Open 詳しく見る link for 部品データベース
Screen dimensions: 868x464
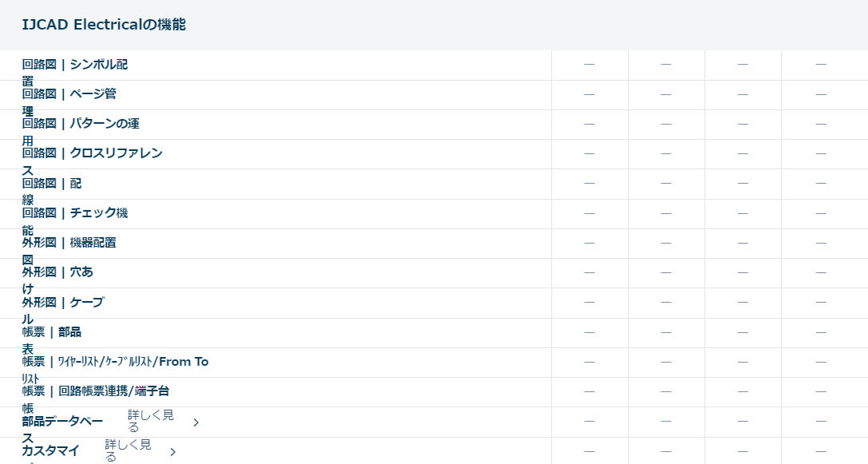point(151,421)
